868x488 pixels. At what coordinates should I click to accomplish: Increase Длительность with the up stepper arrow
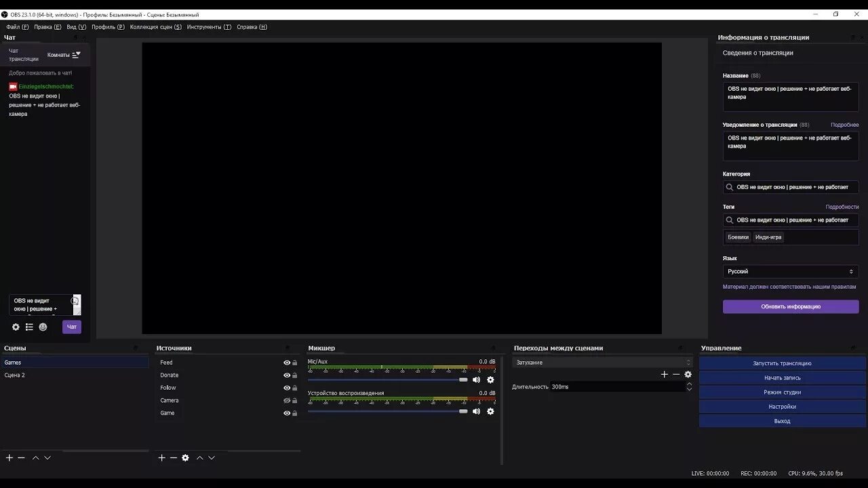689,384
